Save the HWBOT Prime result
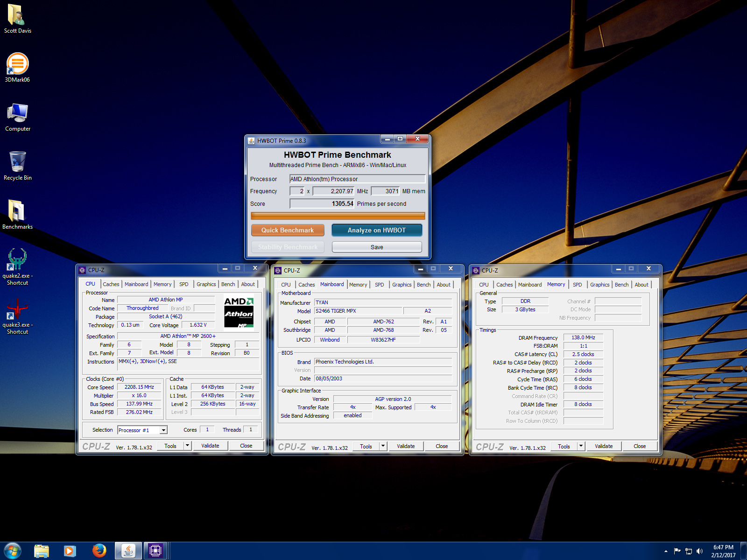 tap(377, 247)
